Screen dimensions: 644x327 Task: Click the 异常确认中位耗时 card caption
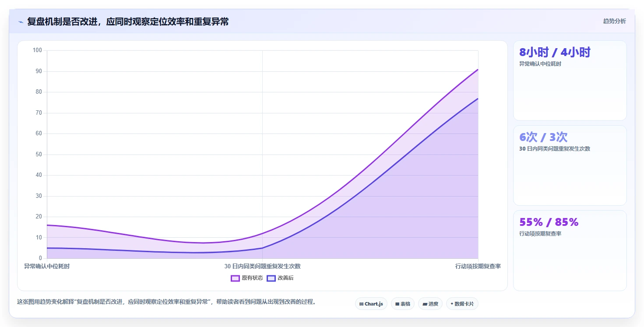(x=540, y=64)
